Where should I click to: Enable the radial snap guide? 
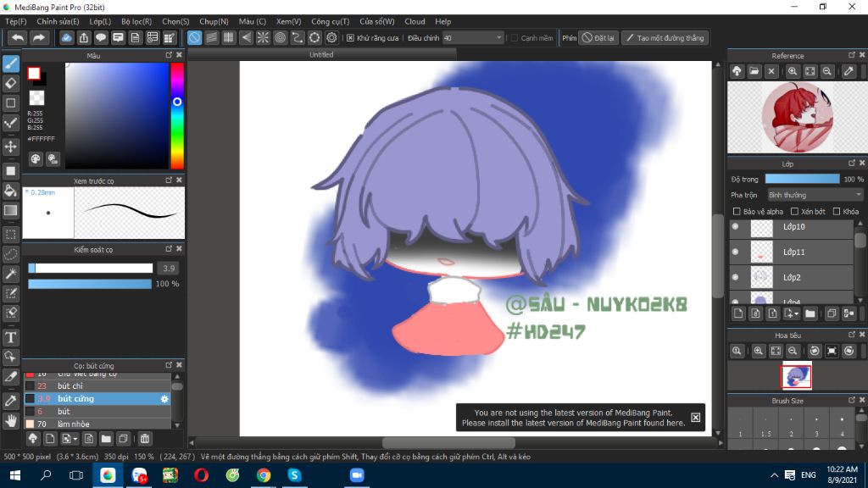tap(263, 37)
